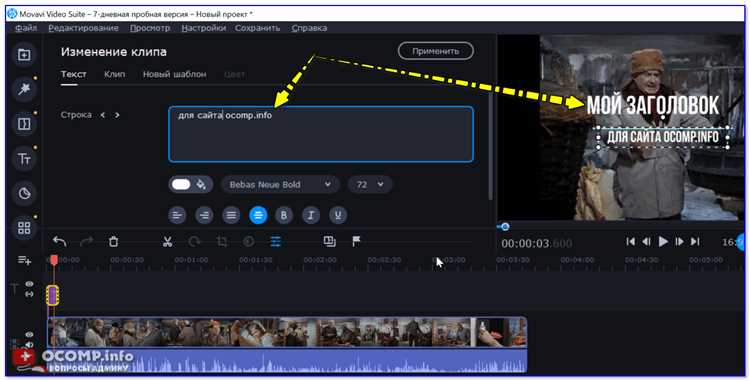Step back one frame in the preview
The width and height of the screenshot is (750, 381).
646,242
